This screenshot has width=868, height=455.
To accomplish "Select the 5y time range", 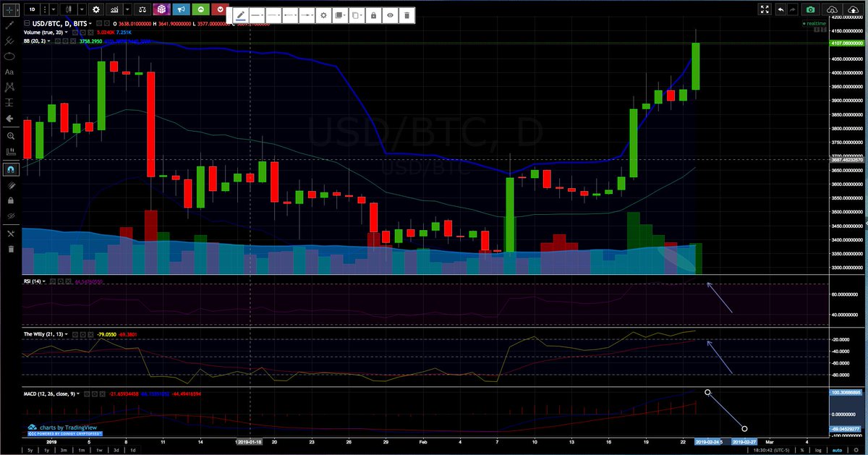I will pyautogui.click(x=30, y=450).
